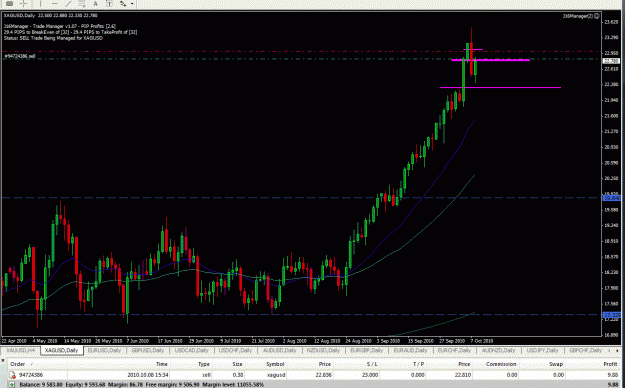This screenshot has width=625, height=388.
Task: Select the text 'A' tool
Action: pyautogui.click(x=95, y=4)
